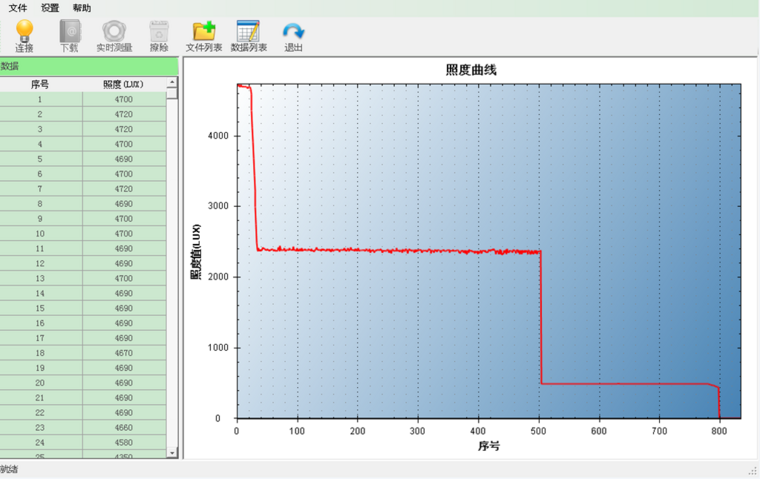
Task: Select row 3 in the data table
Action: click(83, 129)
